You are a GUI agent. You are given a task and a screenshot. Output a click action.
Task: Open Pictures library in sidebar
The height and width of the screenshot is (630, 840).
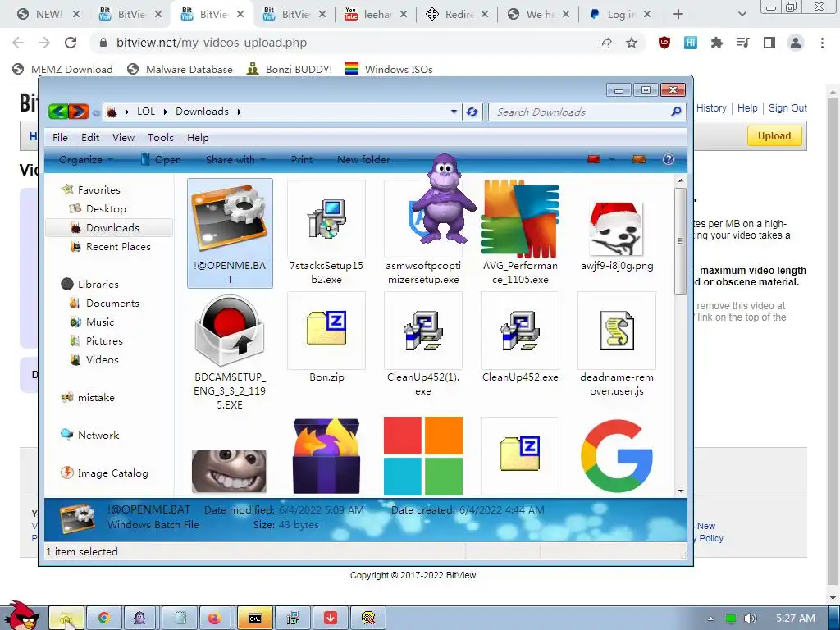tap(104, 340)
